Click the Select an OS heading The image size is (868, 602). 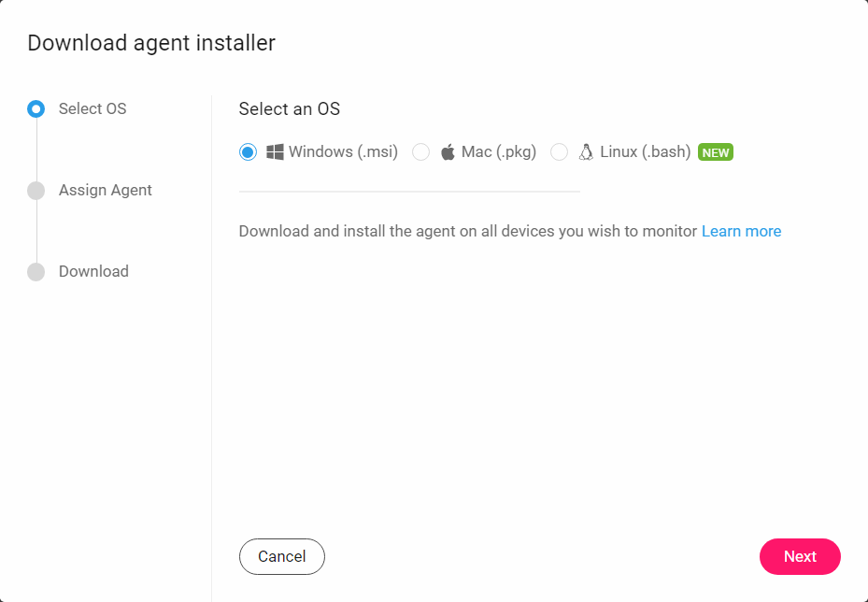pyautogui.click(x=290, y=108)
